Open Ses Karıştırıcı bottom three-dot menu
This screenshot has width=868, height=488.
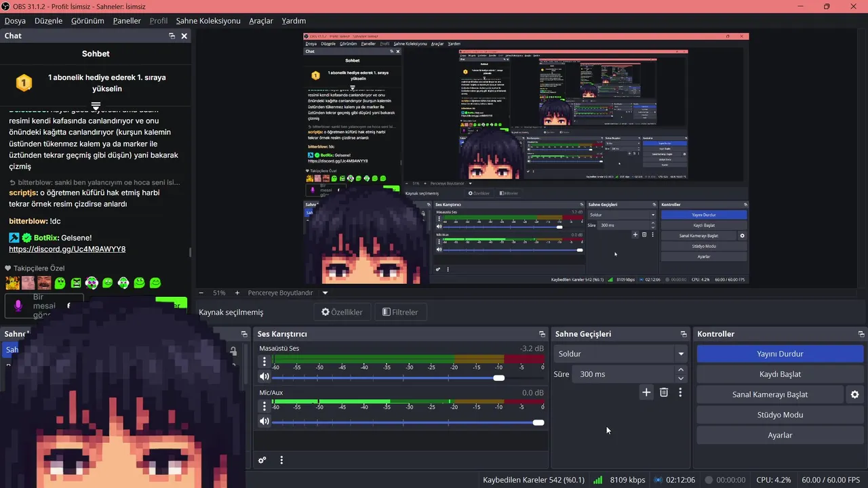point(281,460)
